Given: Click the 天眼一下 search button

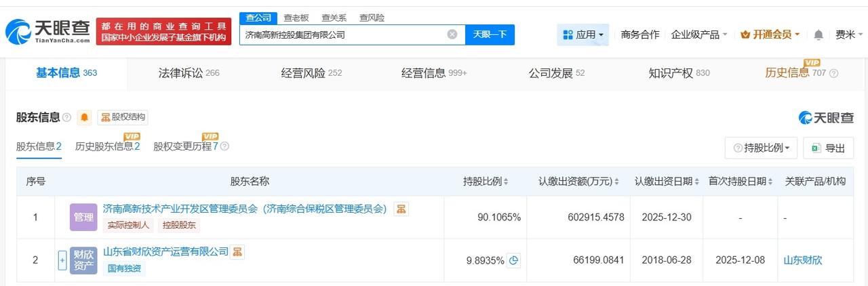Looking at the screenshot, I should [490, 35].
